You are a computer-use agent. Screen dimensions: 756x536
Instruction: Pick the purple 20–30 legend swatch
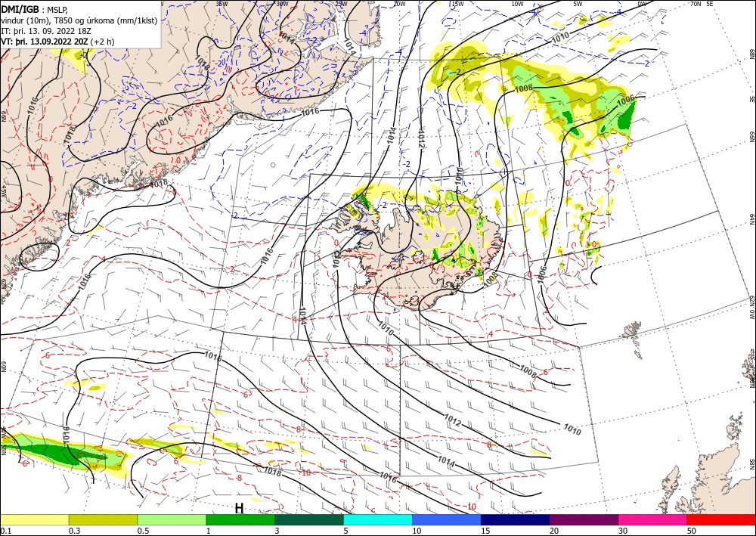pos(584,519)
